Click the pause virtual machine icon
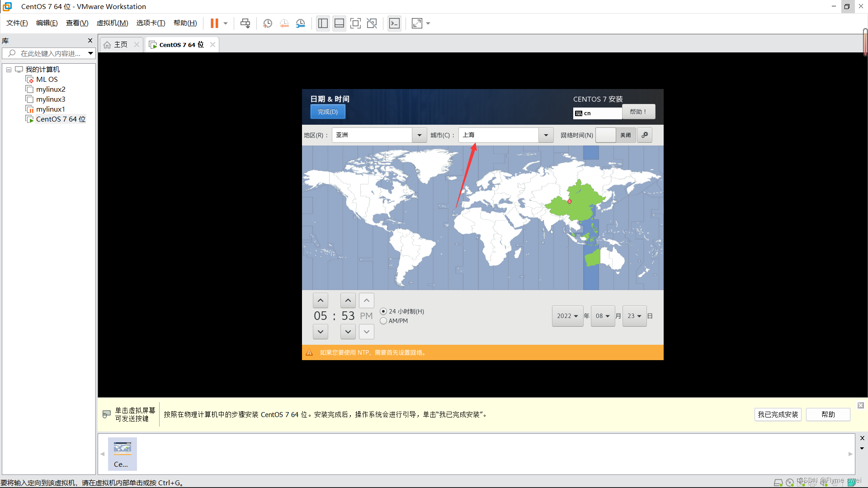Viewport: 868px width, 488px height. pyautogui.click(x=214, y=23)
